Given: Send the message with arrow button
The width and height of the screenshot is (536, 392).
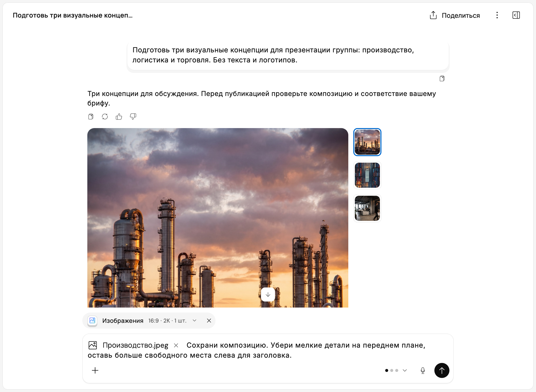Looking at the screenshot, I should pos(442,370).
